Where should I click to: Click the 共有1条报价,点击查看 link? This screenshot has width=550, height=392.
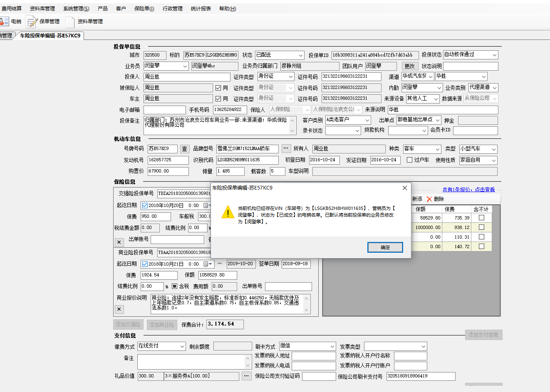pyautogui.click(x=468, y=190)
